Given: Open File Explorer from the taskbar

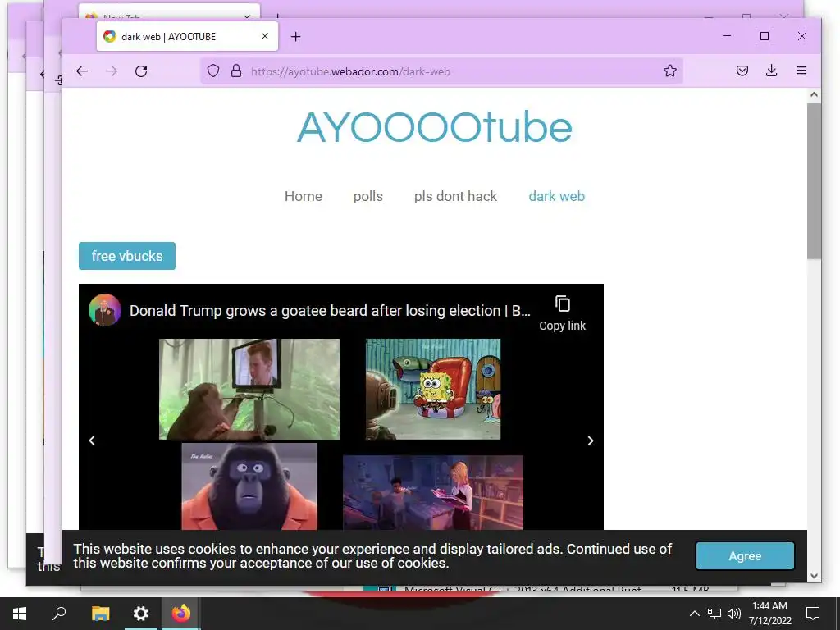Looking at the screenshot, I should (100, 614).
